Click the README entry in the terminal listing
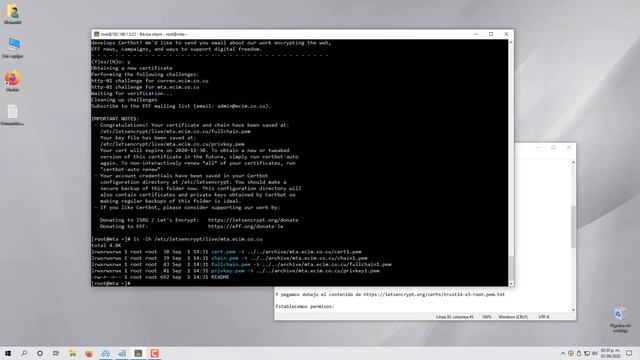The height and width of the screenshot is (360, 640). click(220, 277)
